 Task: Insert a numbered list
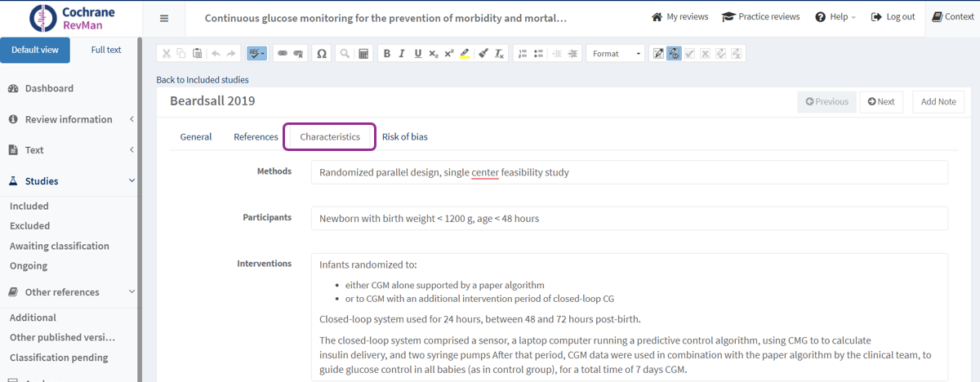pos(521,54)
